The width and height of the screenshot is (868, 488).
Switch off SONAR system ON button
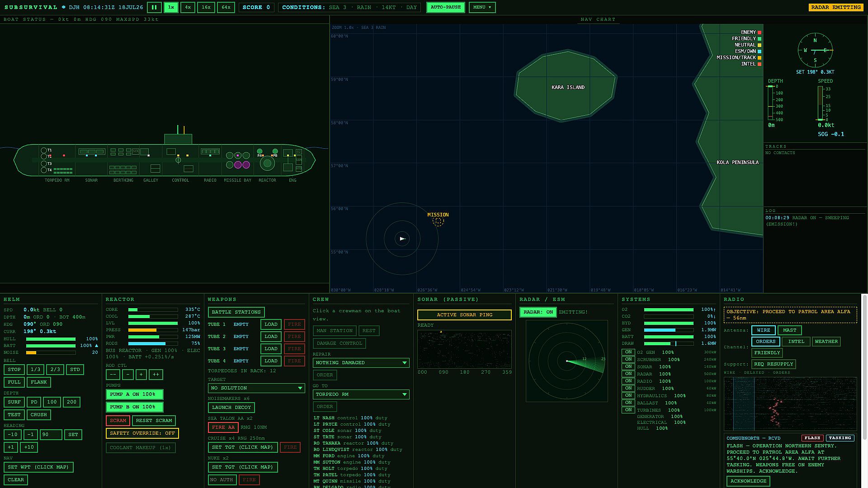coord(628,366)
